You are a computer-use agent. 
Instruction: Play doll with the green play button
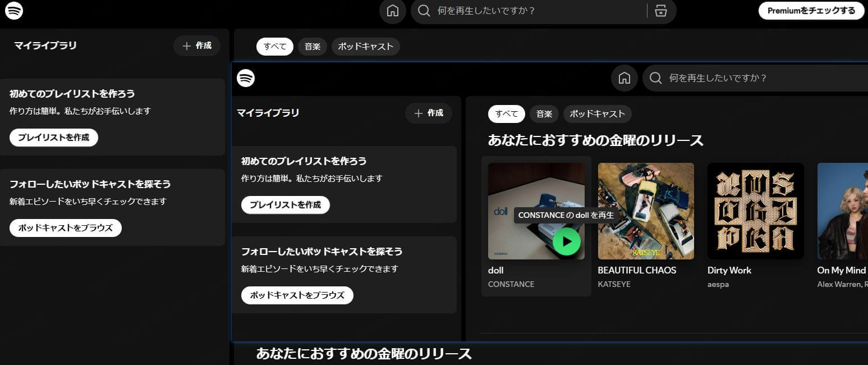tap(567, 241)
